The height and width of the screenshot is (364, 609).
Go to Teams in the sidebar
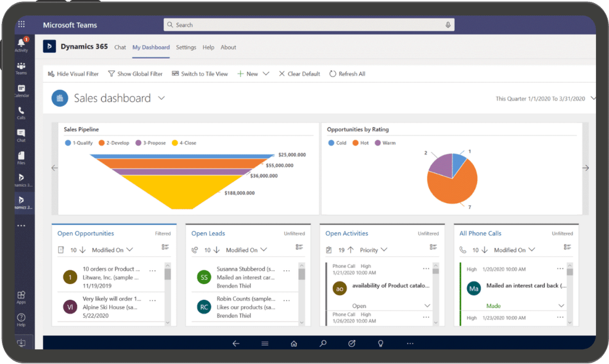[22, 68]
